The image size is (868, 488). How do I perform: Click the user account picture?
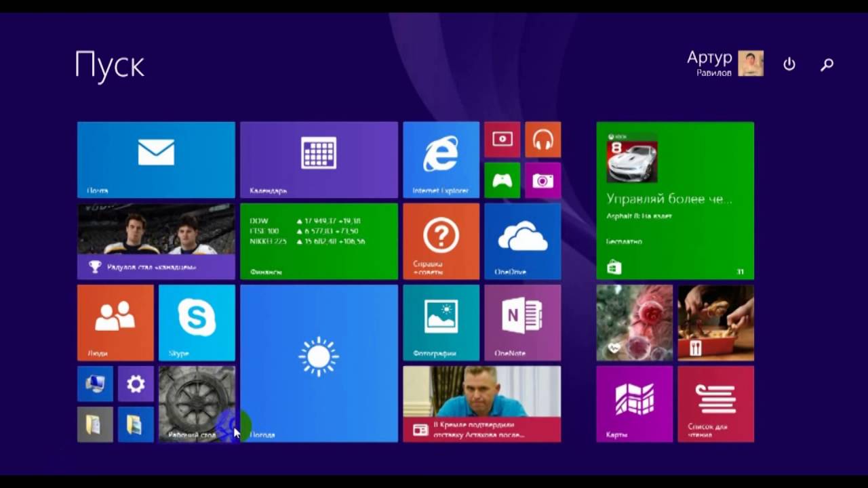[x=751, y=63]
